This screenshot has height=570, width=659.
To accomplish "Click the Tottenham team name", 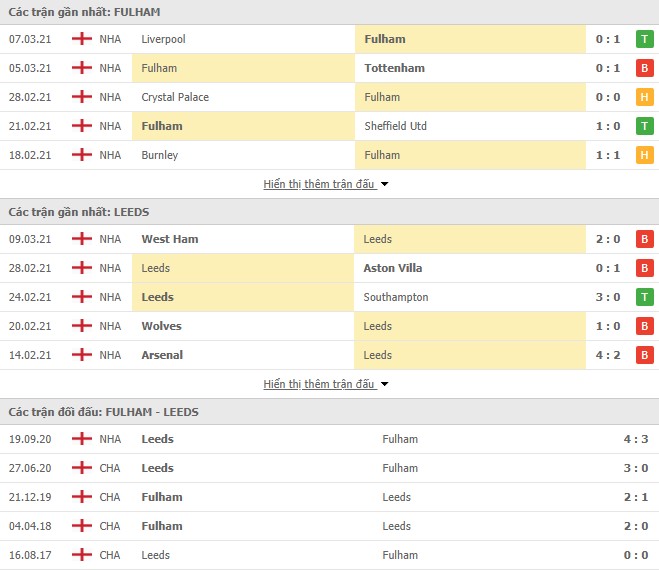I will [x=394, y=68].
